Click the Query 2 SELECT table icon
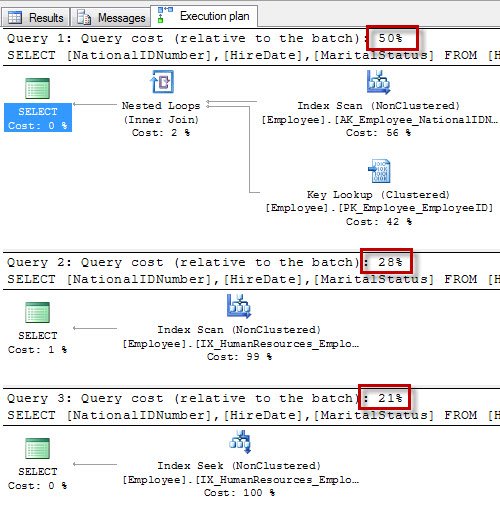This screenshot has height=521, width=500. tap(38, 312)
